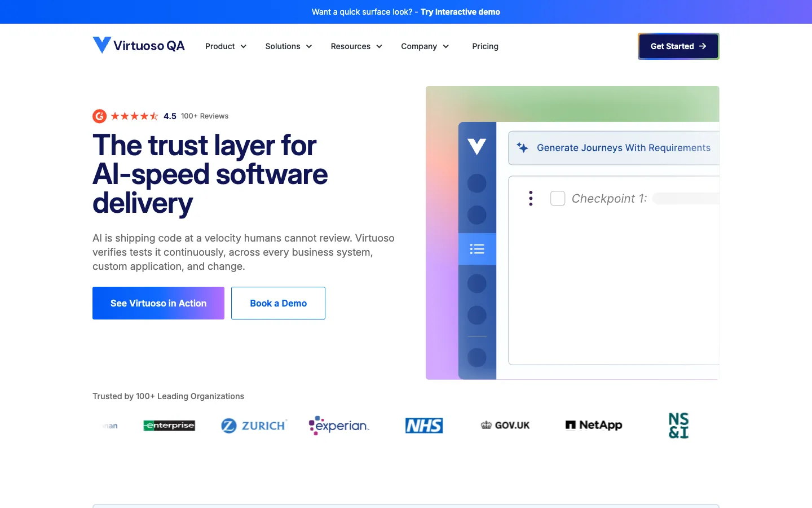Open the Resources dropdown
Image resolution: width=812 pixels, height=508 pixels.
(356, 46)
